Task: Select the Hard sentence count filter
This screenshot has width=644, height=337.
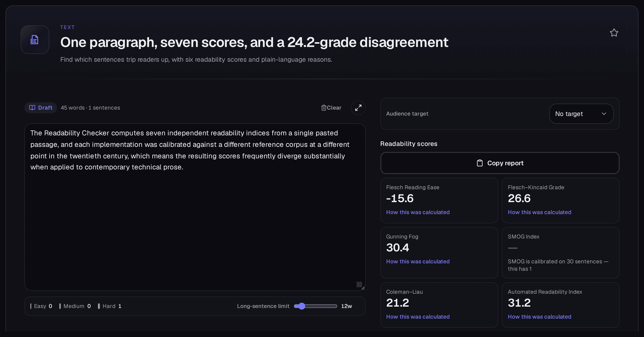Action: point(109,306)
